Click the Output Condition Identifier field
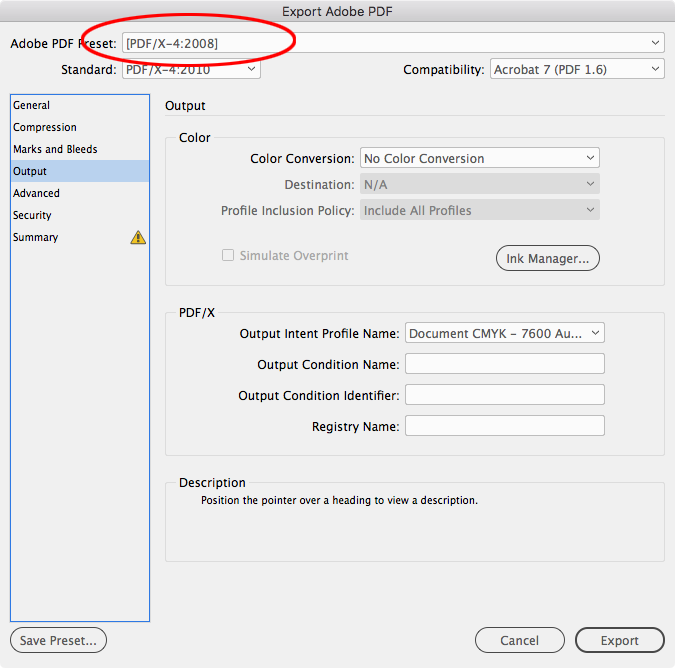675x668 pixels. [505, 395]
